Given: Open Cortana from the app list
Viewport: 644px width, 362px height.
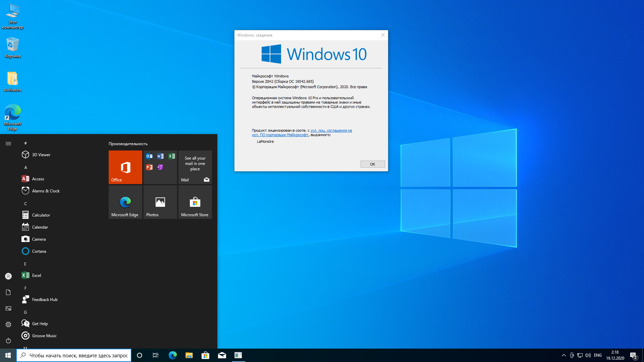Looking at the screenshot, I should coord(39,251).
